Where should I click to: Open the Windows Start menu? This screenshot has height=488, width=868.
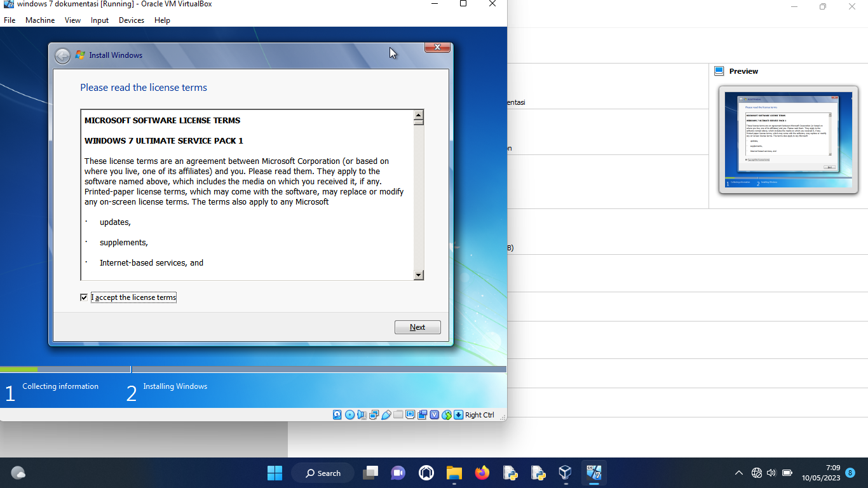275,473
